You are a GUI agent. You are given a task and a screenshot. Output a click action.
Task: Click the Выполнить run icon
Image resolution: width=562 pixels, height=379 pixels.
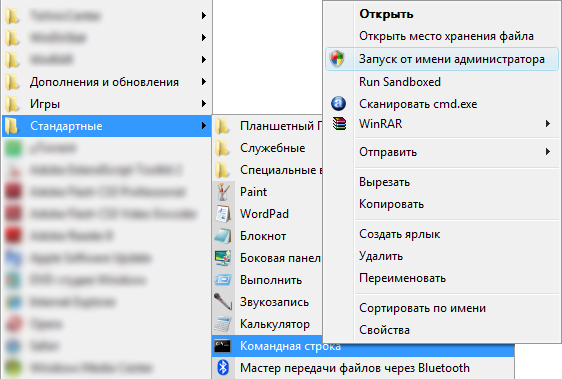coord(223,280)
